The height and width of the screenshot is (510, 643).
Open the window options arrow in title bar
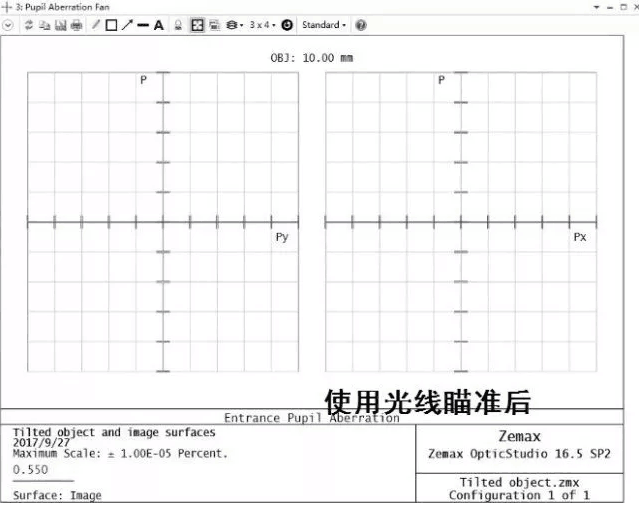click(x=598, y=6)
